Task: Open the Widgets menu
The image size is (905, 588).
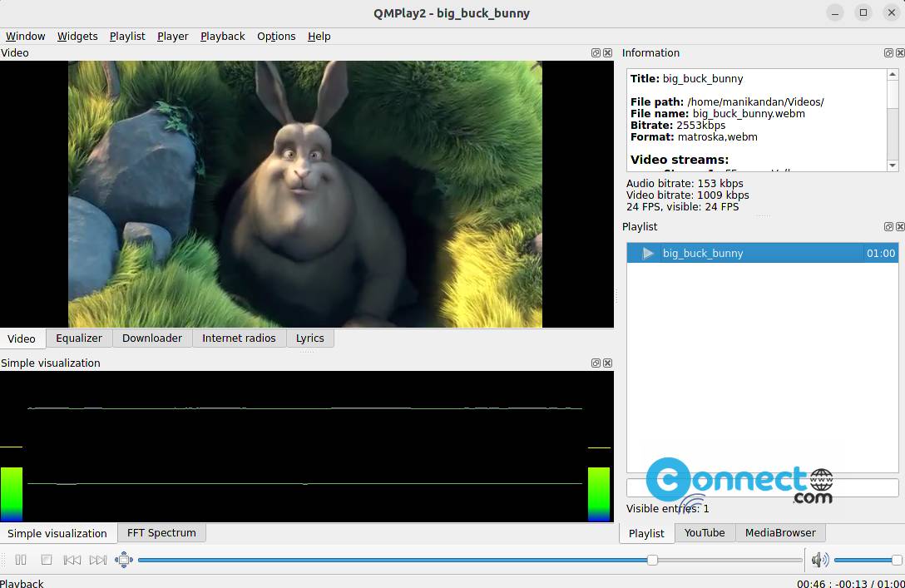Action: point(77,37)
